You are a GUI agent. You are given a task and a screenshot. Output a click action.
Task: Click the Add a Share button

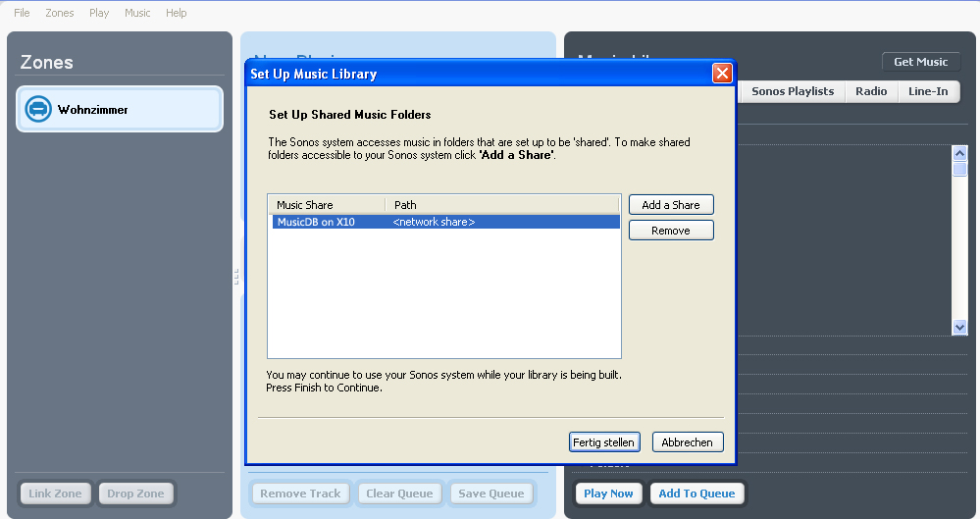click(671, 204)
